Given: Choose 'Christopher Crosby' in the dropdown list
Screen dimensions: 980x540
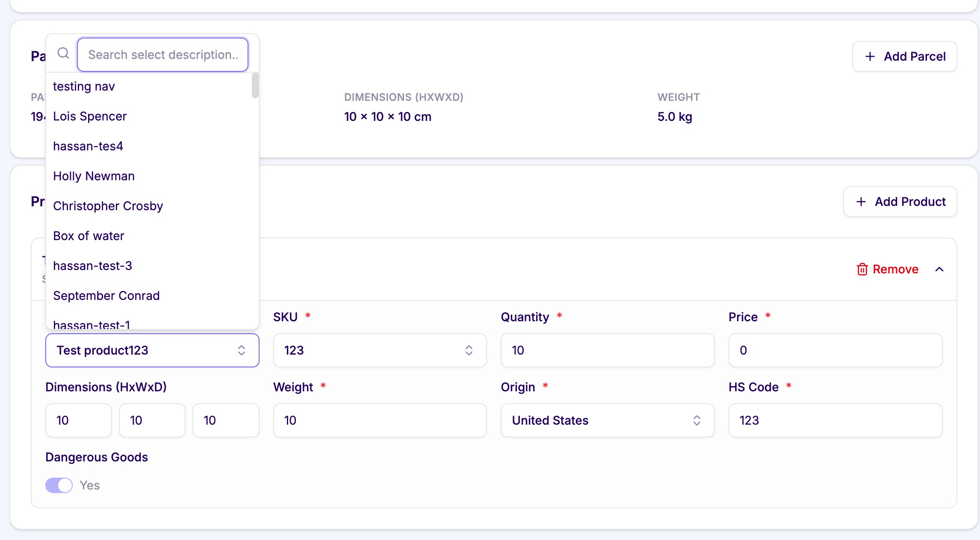Looking at the screenshot, I should [x=108, y=206].
